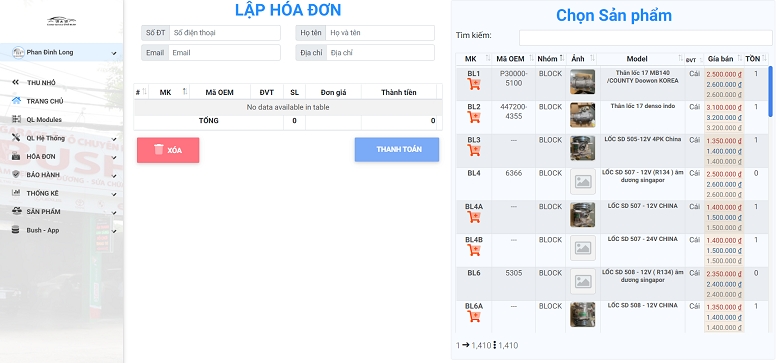Click OEM code 5305
Screen dimensions: 780x363
(x=513, y=273)
